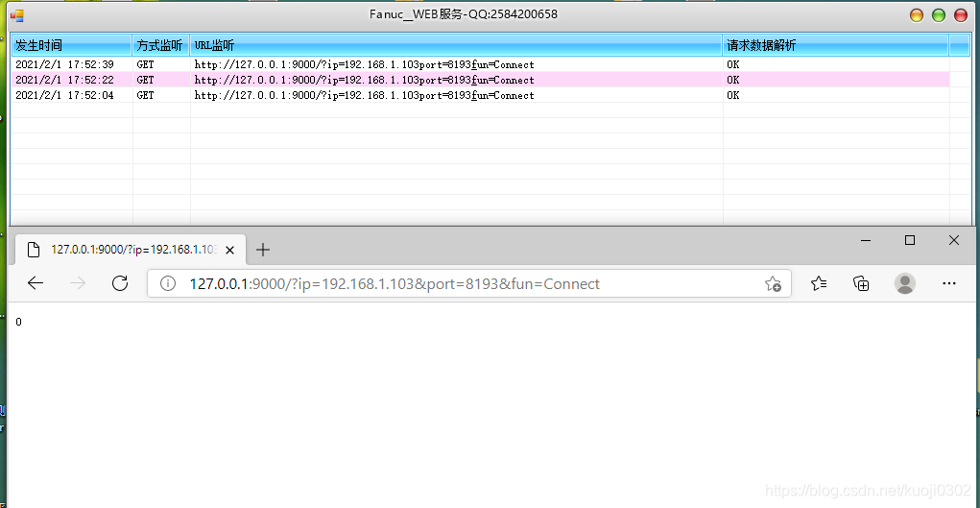
Task: Open browser Settings and more menu
Action: pos(948,283)
